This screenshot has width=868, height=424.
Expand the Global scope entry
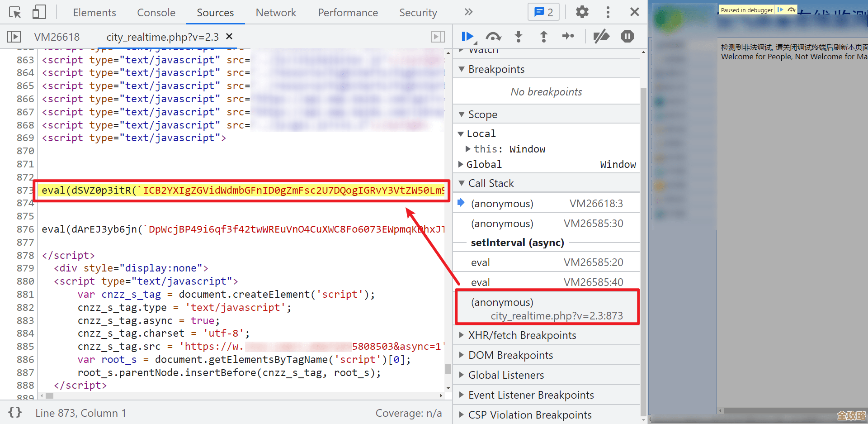pyautogui.click(x=461, y=164)
